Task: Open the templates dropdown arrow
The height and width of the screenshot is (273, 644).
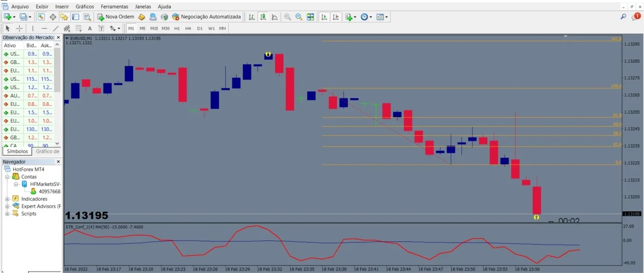Action: (x=387, y=17)
